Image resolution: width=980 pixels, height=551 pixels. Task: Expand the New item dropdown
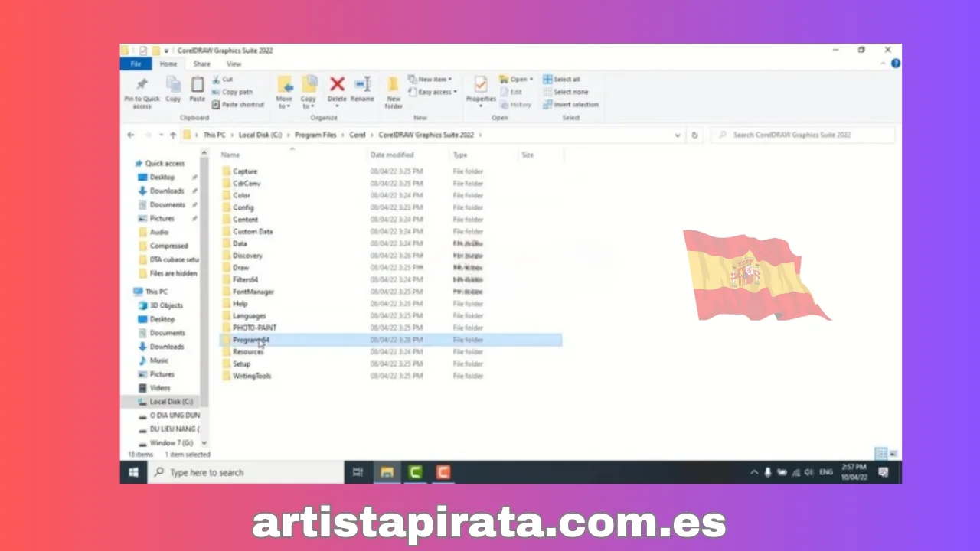point(430,80)
